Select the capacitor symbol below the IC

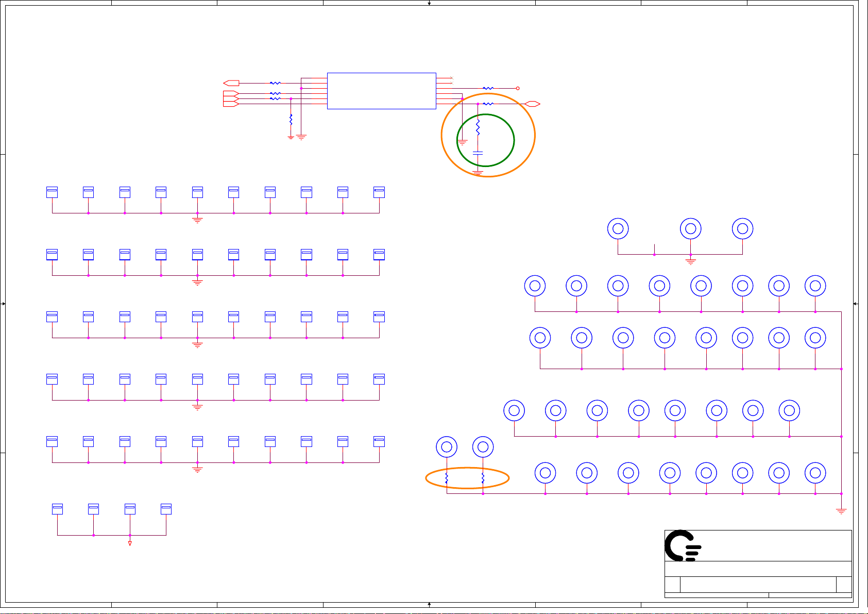[478, 153]
